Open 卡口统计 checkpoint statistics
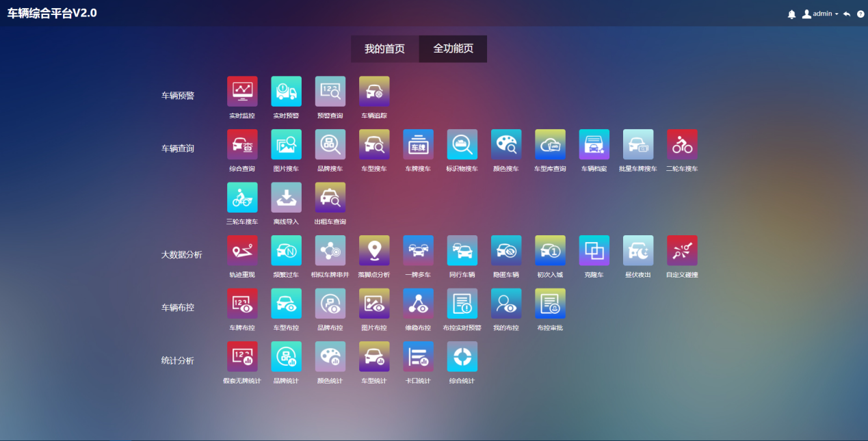 [418, 357]
